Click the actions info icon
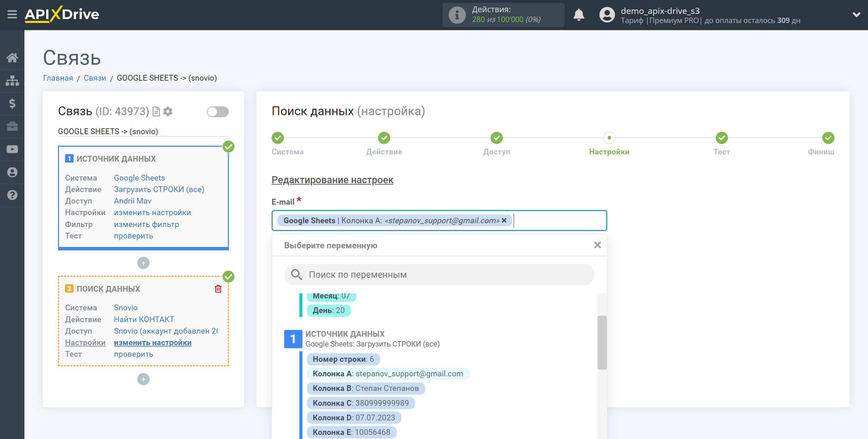 [457, 15]
